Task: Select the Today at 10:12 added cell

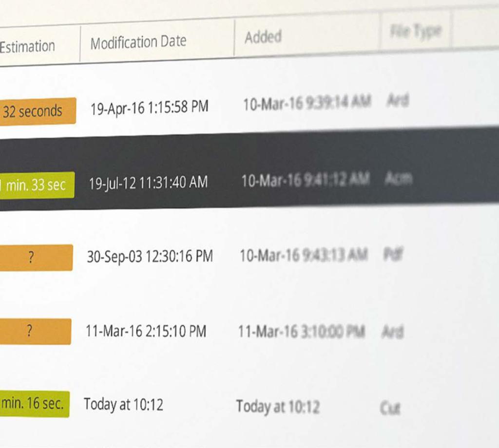Action: [278, 407]
